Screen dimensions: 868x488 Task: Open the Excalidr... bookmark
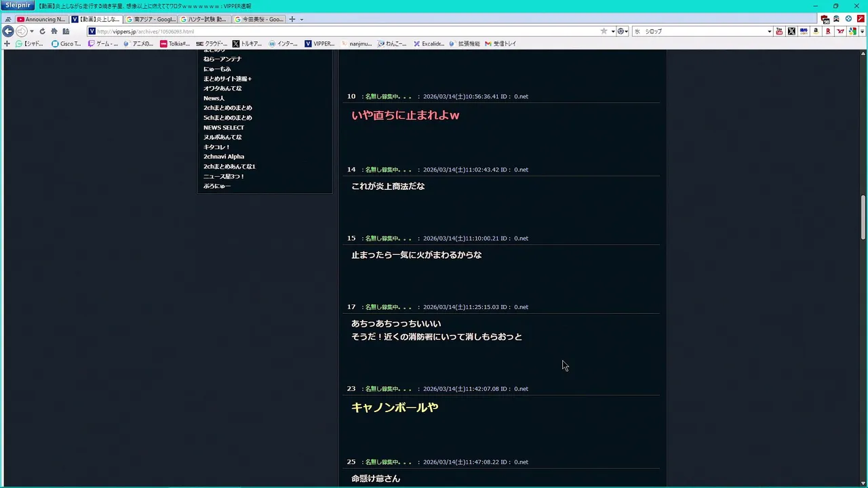[x=429, y=43]
